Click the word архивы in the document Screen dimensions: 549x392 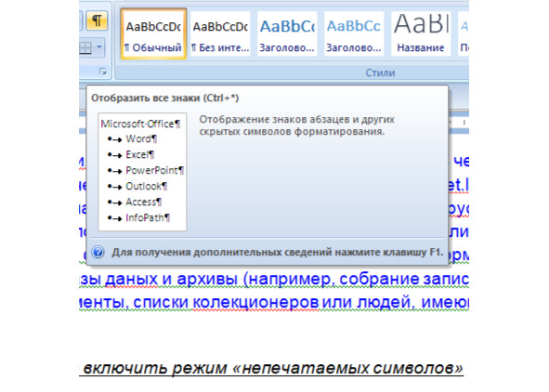(208, 280)
